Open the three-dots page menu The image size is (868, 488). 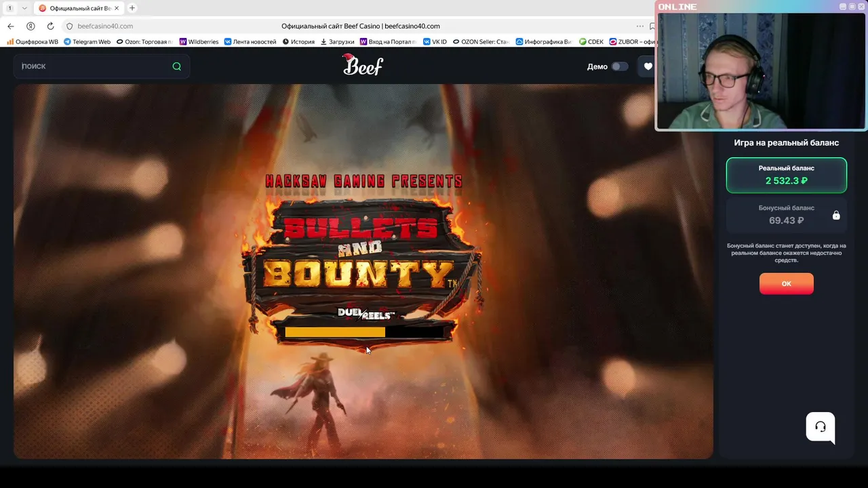pos(639,26)
